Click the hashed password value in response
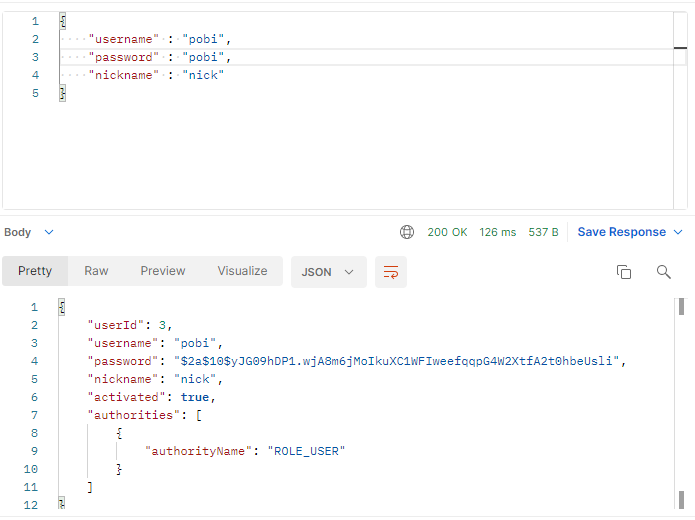Viewport: 695px width, 520px height. click(397, 361)
